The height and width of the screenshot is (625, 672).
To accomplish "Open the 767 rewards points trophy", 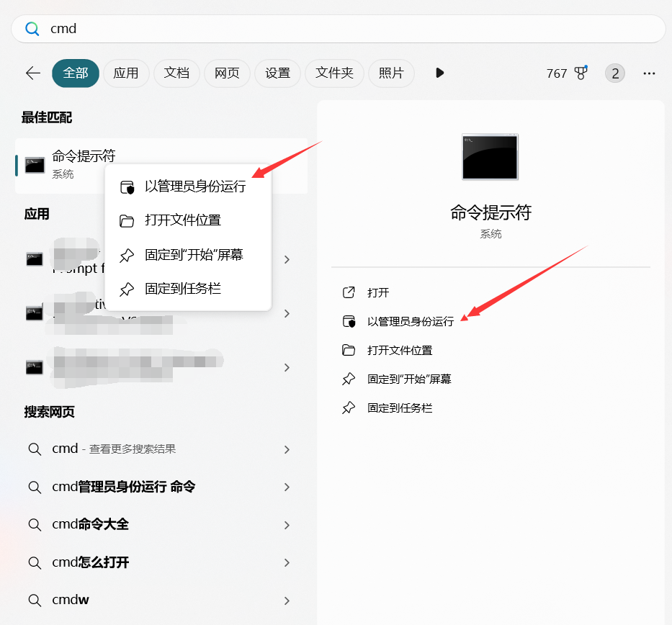I will [x=567, y=73].
